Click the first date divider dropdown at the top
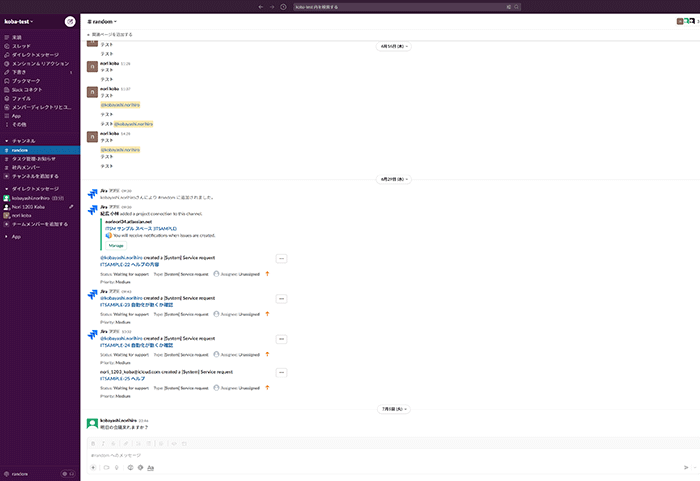The image size is (700, 481). pos(394,46)
